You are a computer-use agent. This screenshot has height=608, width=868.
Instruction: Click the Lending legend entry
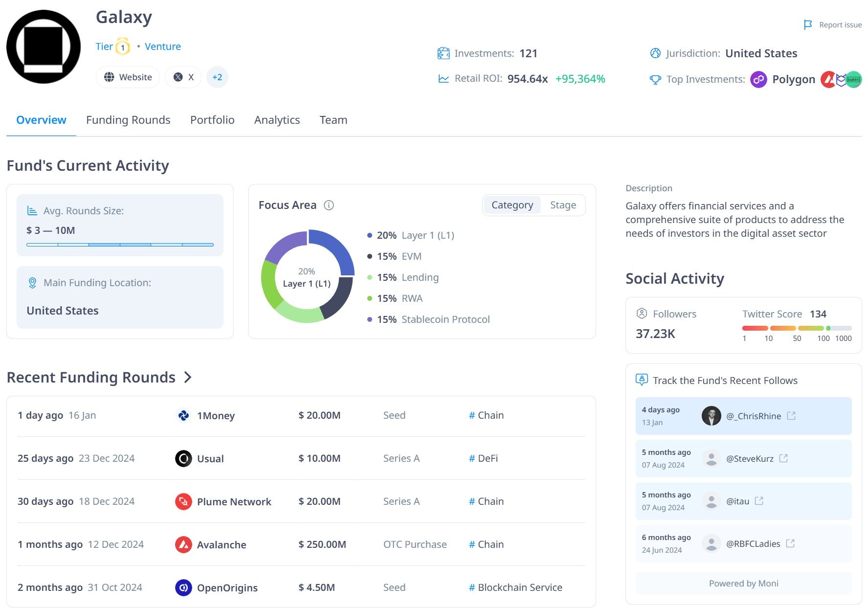(403, 277)
